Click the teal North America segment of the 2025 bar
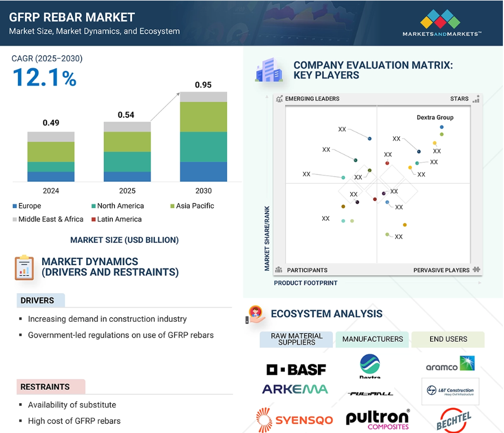The width and height of the screenshot is (504, 433). [x=127, y=162]
